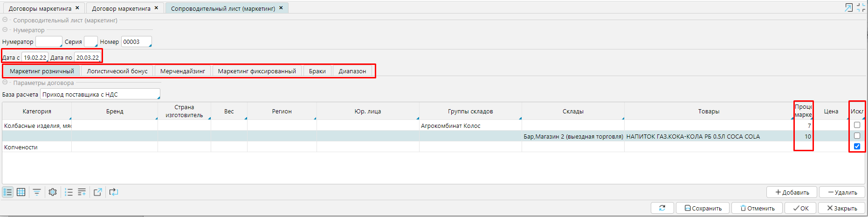Uncheck exclusion checkbox for Копчености row

click(x=857, y=147)
